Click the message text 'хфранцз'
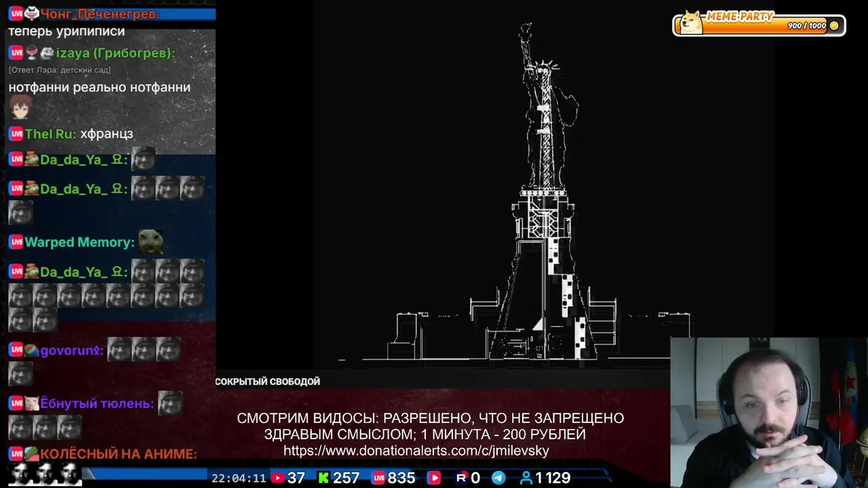868x488 pixels. (x=106, y=134)
